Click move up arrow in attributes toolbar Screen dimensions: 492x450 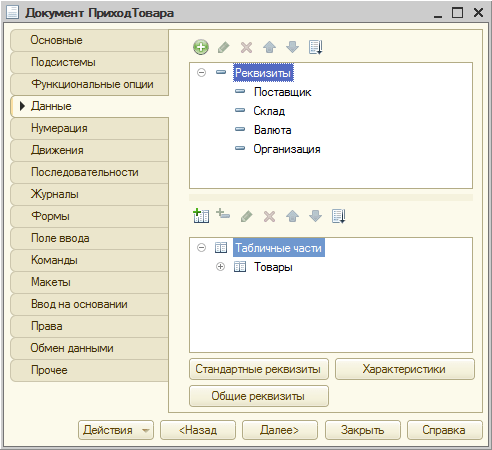pos(269,47)
